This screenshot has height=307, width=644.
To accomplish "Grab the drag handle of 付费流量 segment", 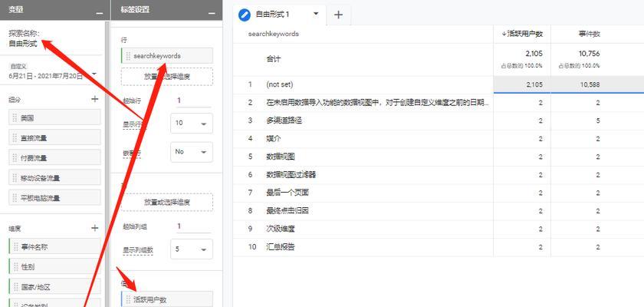I will (15, 158).
